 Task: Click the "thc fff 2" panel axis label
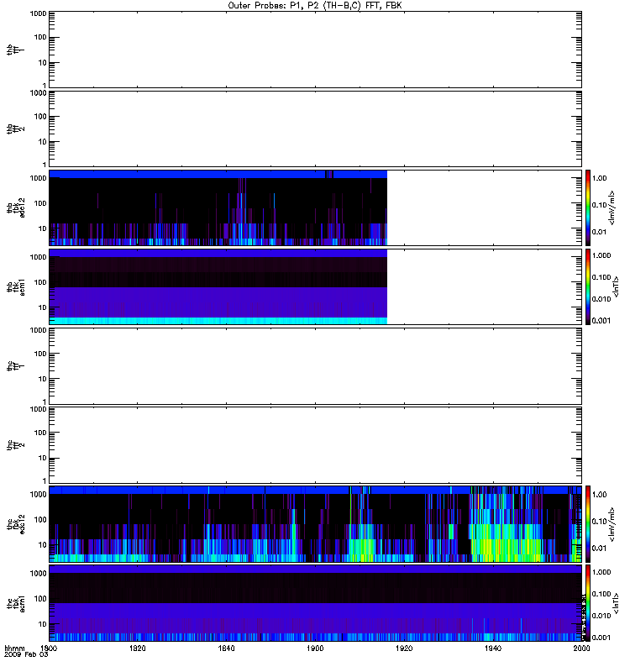coord(15,445)
